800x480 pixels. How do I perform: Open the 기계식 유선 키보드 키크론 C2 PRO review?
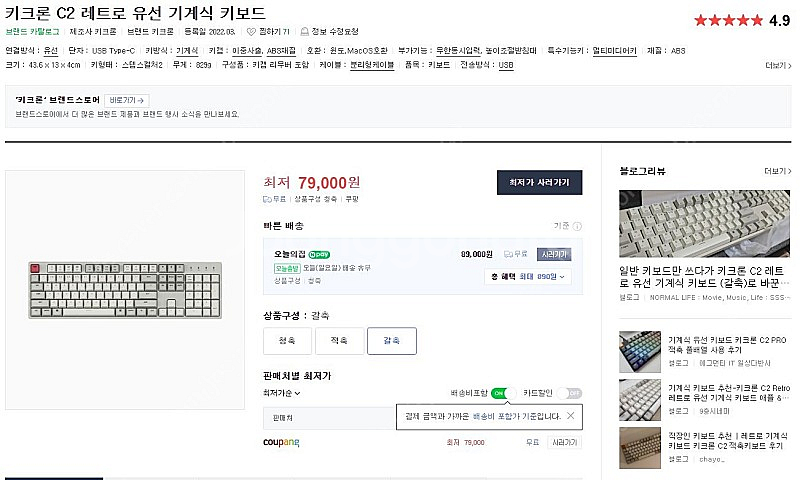pos(727,345)
